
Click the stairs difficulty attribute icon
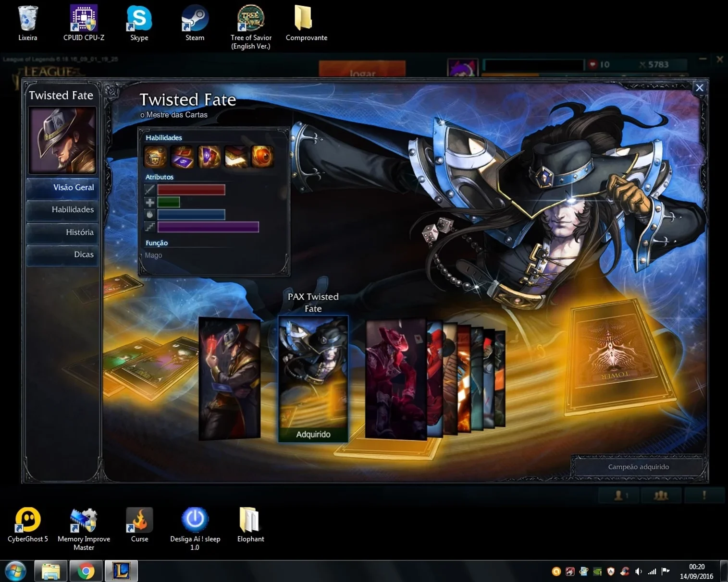150,227
